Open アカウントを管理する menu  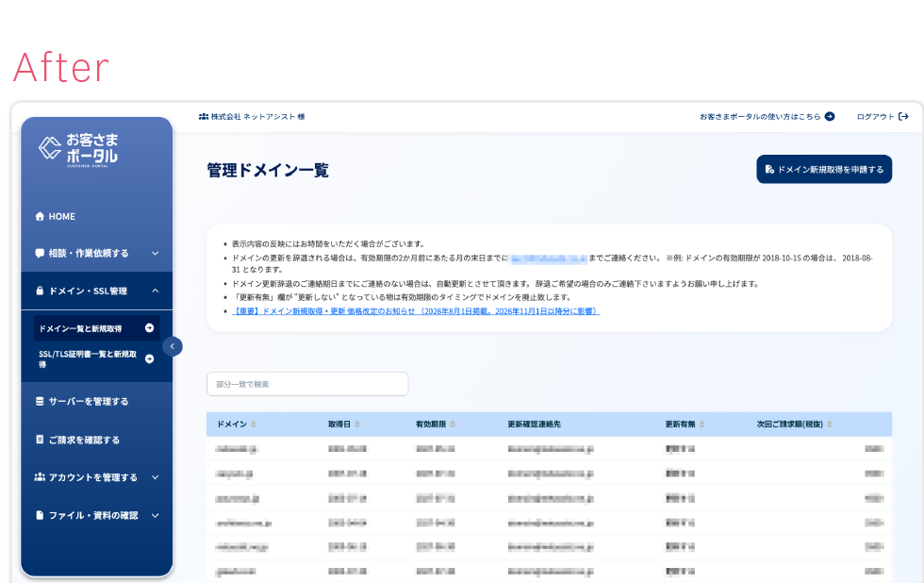pyautogui.click(x=96, y=477)
